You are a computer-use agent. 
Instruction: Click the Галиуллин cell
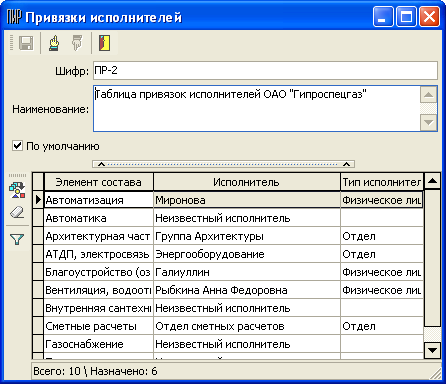click(247, 272)
